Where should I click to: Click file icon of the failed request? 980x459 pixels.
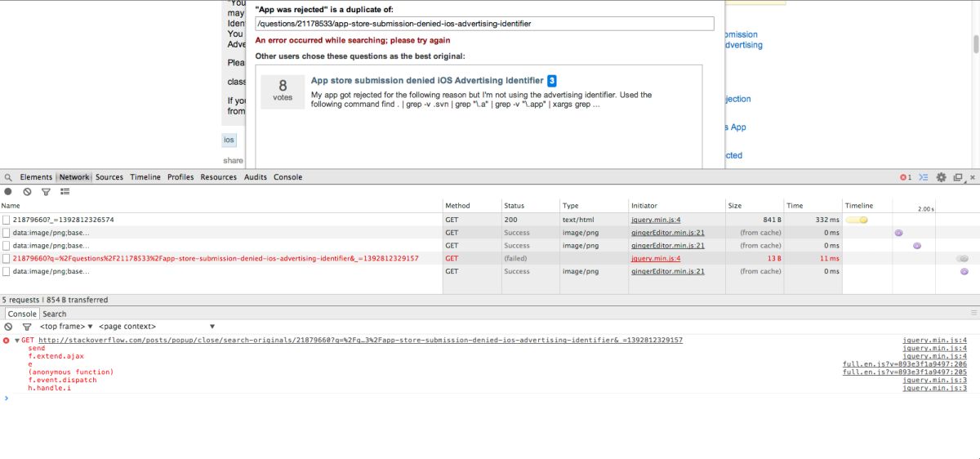click(6, 258)
